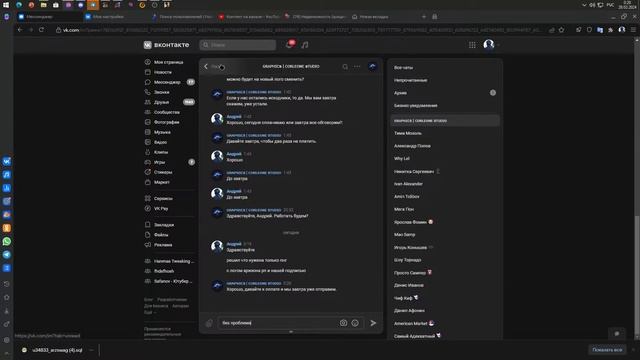Image resolution: width=640 pixels, height=360 pixels.
Task: Open profile account dropdown in header
Action: click(x=491, y=44)
